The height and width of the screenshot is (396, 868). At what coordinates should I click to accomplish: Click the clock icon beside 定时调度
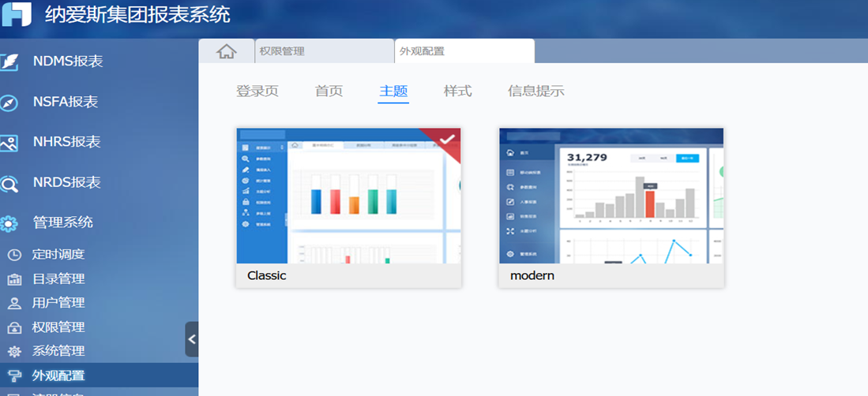click(x=14, y=255)
